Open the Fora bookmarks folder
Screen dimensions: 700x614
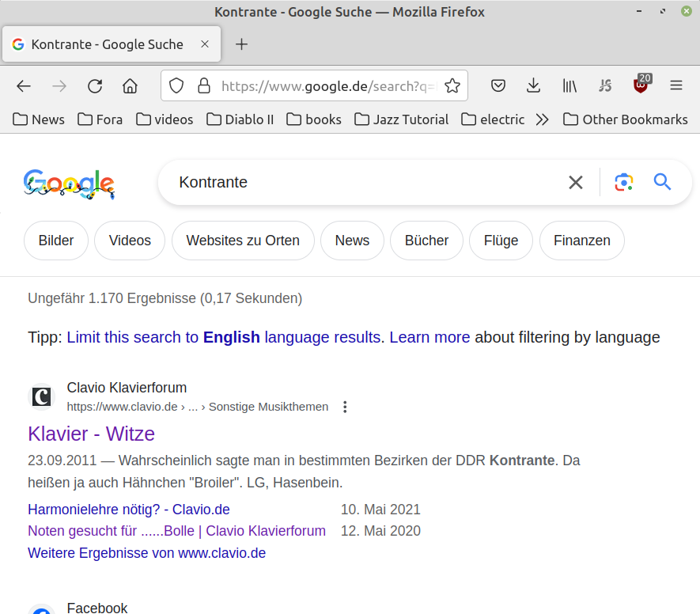(x=100, y=119)
